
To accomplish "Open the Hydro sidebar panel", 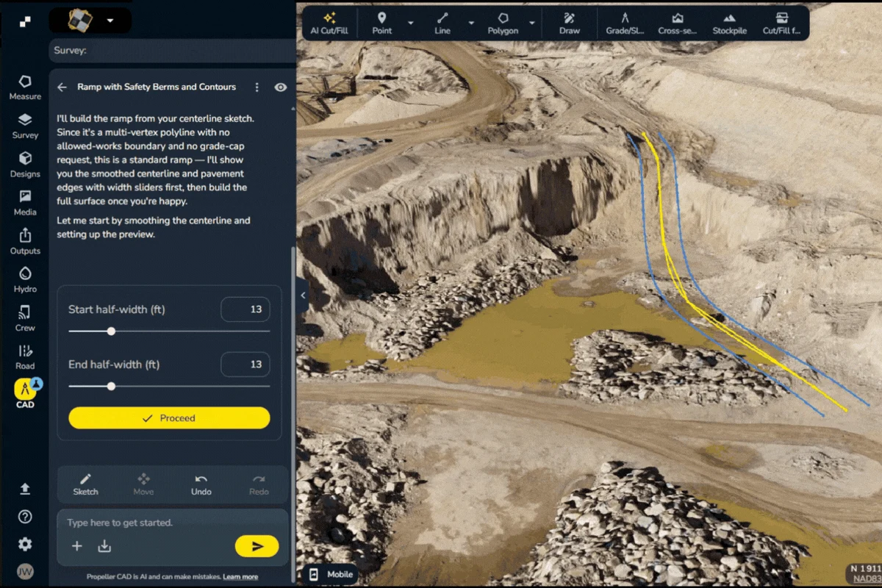I will pyautogui.click(x=25, y=280).
